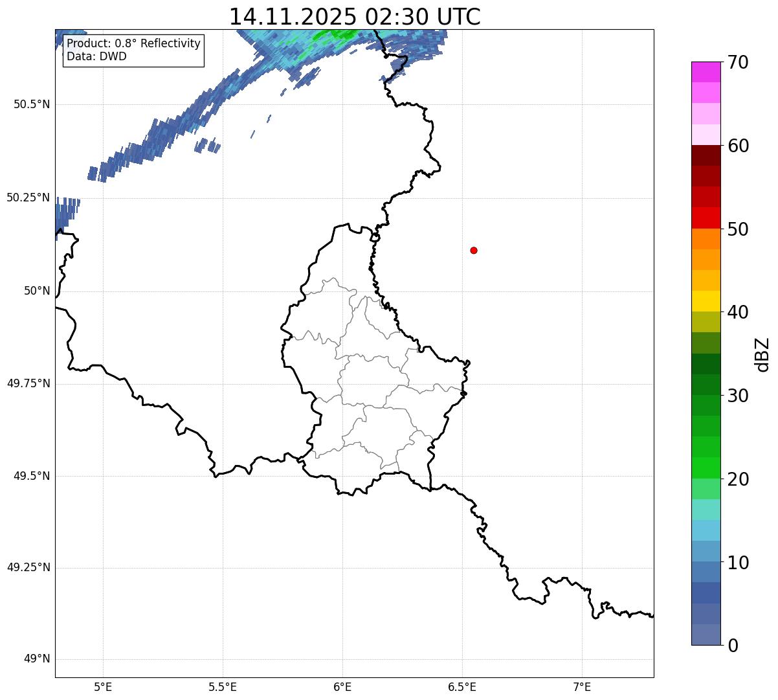Viewport: 778px width, 700px height.
Task: Click the 50.5°N latitude label
Action: tap(32, 104)
